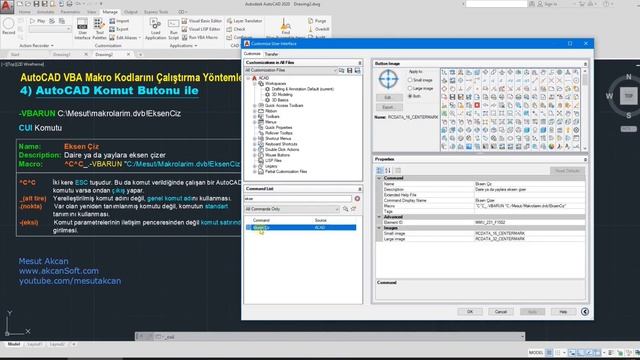Click the button image list scrollbar
The image size is (640, 360).
point(585,109)
